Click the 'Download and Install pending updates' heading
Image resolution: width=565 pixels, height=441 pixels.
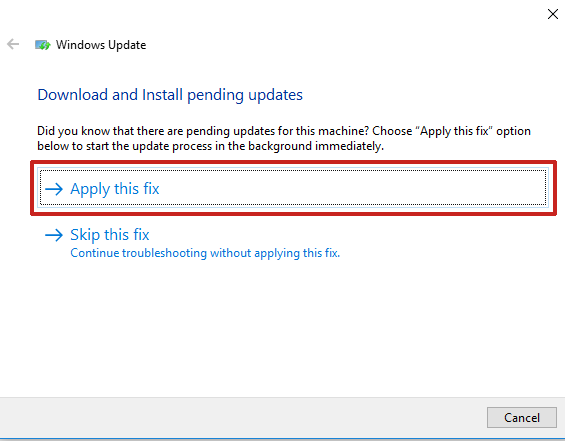[170, 95]
